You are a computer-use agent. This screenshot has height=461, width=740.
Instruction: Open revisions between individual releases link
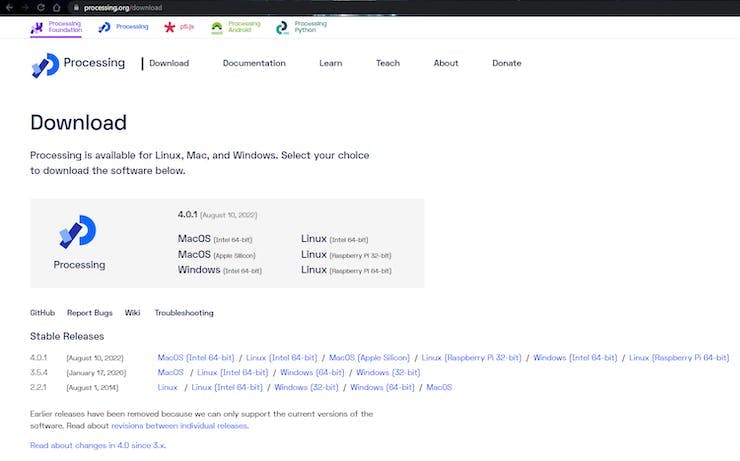pos(179,426)
